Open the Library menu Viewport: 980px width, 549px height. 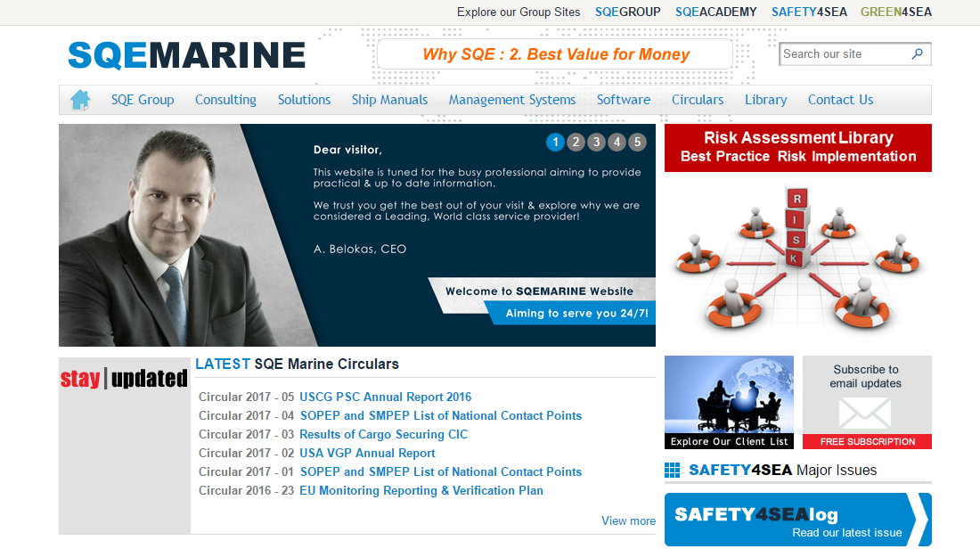coord(765,100)
